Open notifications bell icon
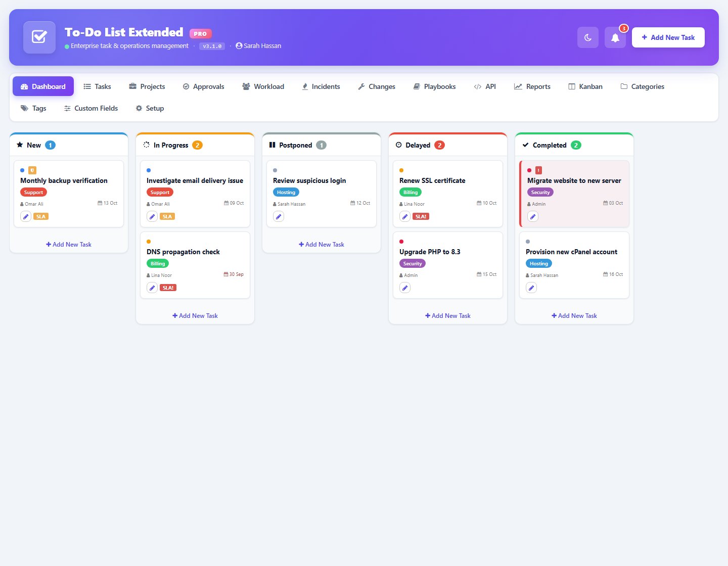This screenshot has width=728, height=566. tap(615, 37)
